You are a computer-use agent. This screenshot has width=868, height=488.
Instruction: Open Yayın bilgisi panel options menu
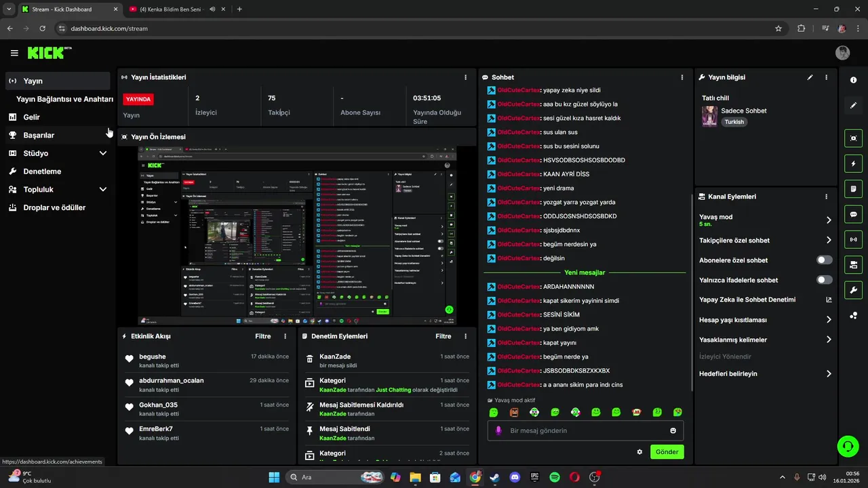(826, 77)
